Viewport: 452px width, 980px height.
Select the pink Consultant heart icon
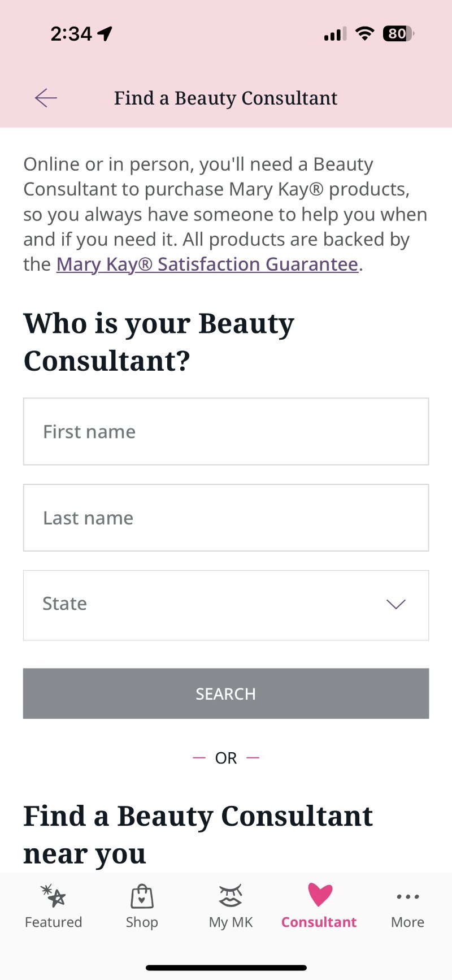pos(320,895)
